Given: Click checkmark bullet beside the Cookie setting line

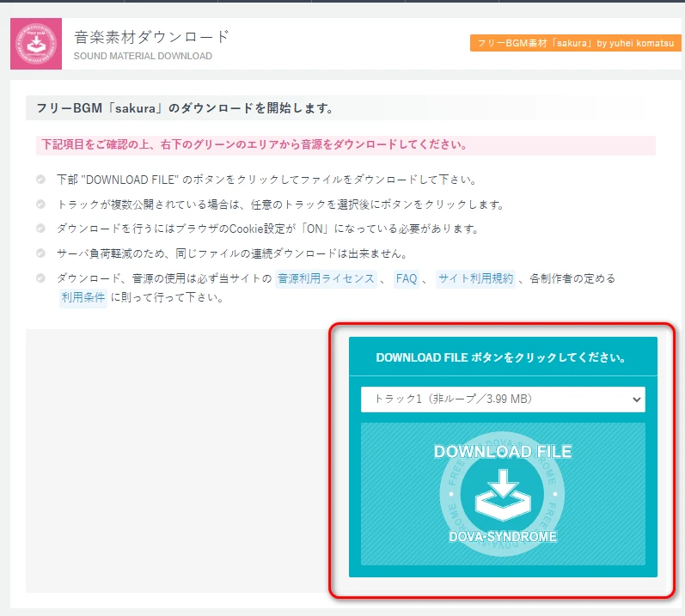Looking at the screenshot, I should point(40,229).
